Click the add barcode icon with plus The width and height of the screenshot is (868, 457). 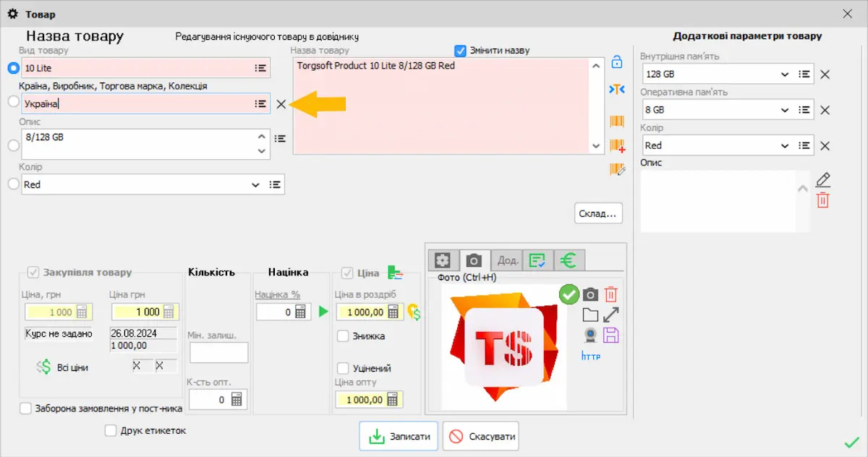pyautogui.click(x=616, y=145)
